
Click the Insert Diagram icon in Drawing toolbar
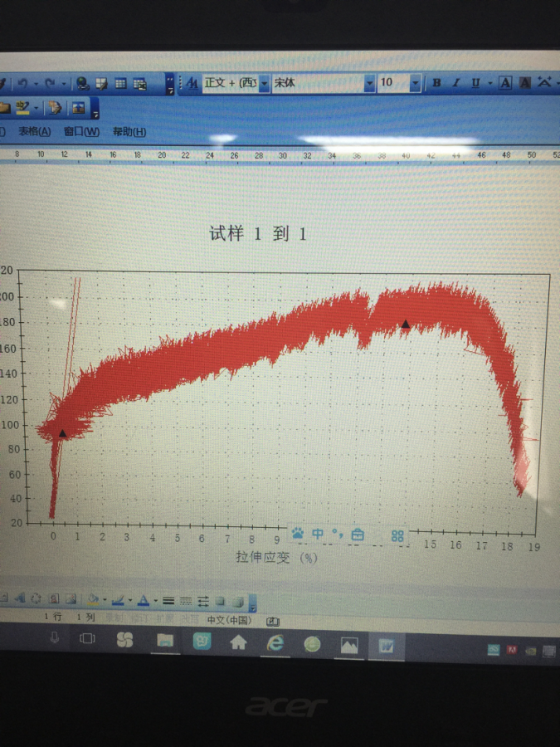[37, 598]
